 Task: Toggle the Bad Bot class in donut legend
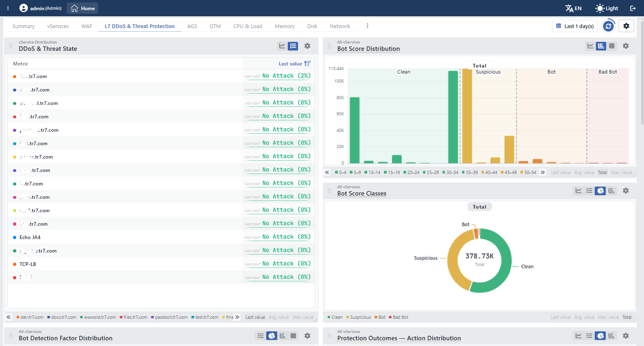pyautogui.click(x=399, y=317)
